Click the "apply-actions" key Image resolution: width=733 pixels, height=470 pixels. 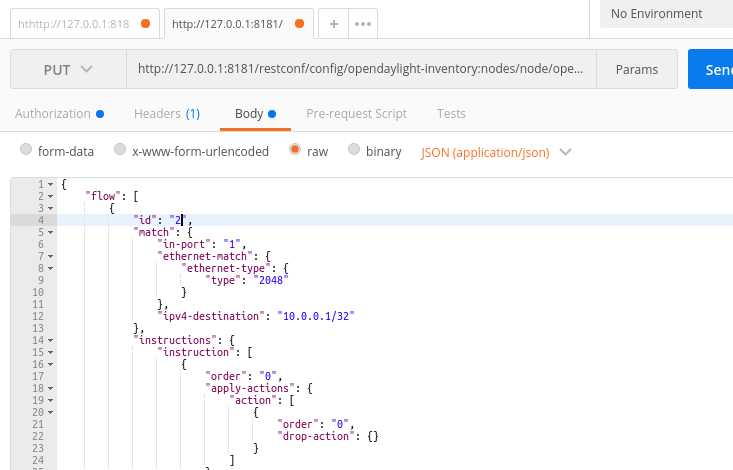[250, 388]
